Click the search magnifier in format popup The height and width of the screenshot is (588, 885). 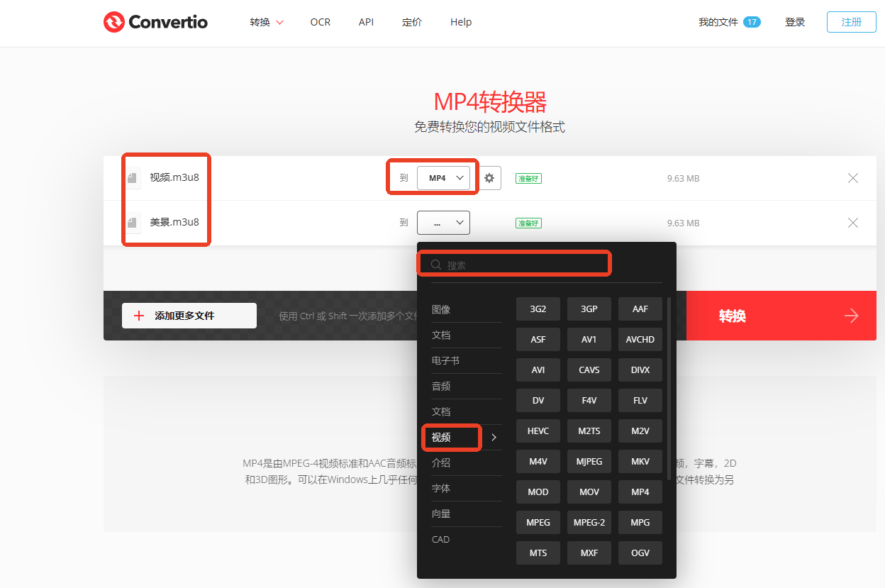coord(435,263)
